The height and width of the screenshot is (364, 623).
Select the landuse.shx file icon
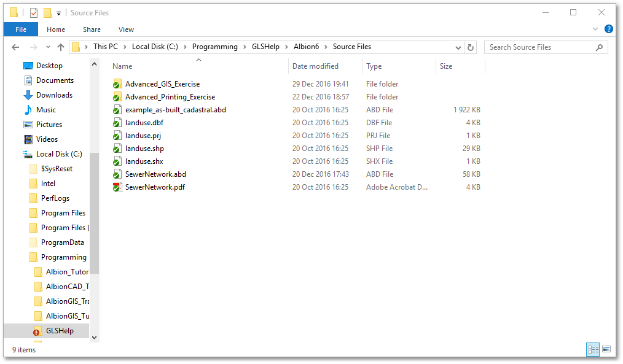tap(117, 161)
